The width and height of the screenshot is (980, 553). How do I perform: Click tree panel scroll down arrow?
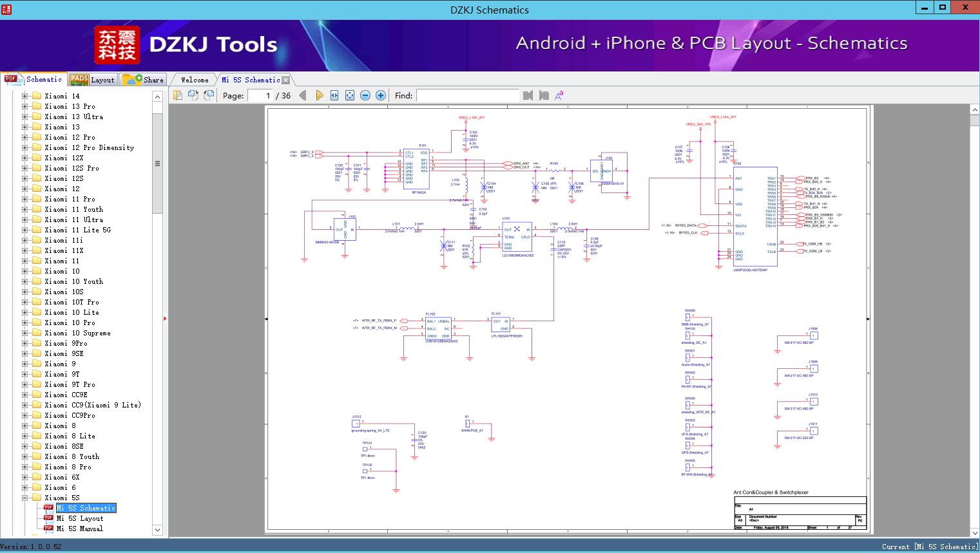157,530
